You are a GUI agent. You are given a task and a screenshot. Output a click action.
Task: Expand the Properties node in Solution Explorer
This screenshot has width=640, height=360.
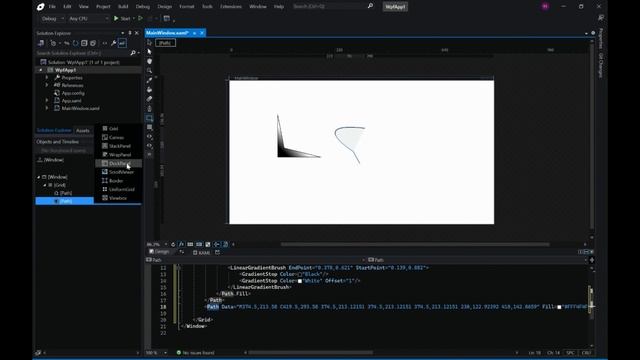pyautogui.click(x=47, y=78)
